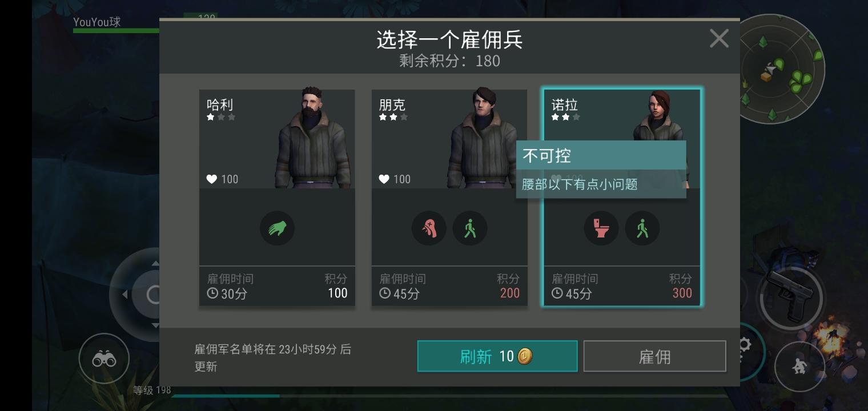
Task: Tap the red head injury trait icon on 朋克's card
Action: point(429,228)
